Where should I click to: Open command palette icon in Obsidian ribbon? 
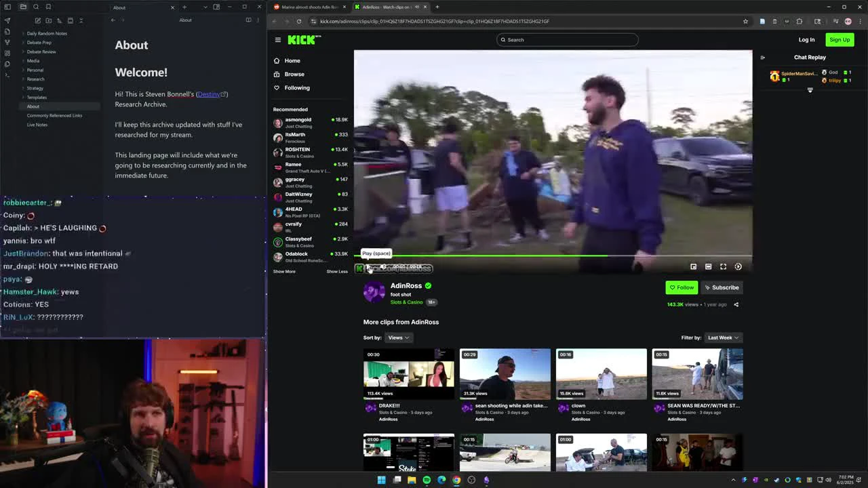point(7,75)
